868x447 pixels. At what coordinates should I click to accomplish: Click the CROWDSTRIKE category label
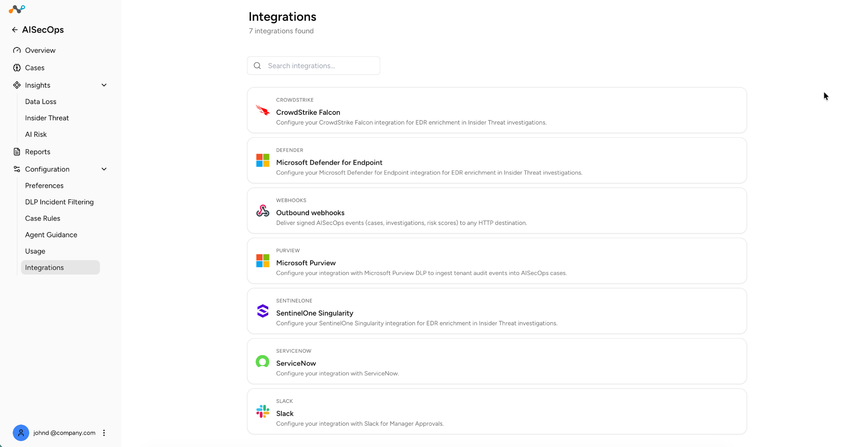pyautogui.click(x=295, y=100)
